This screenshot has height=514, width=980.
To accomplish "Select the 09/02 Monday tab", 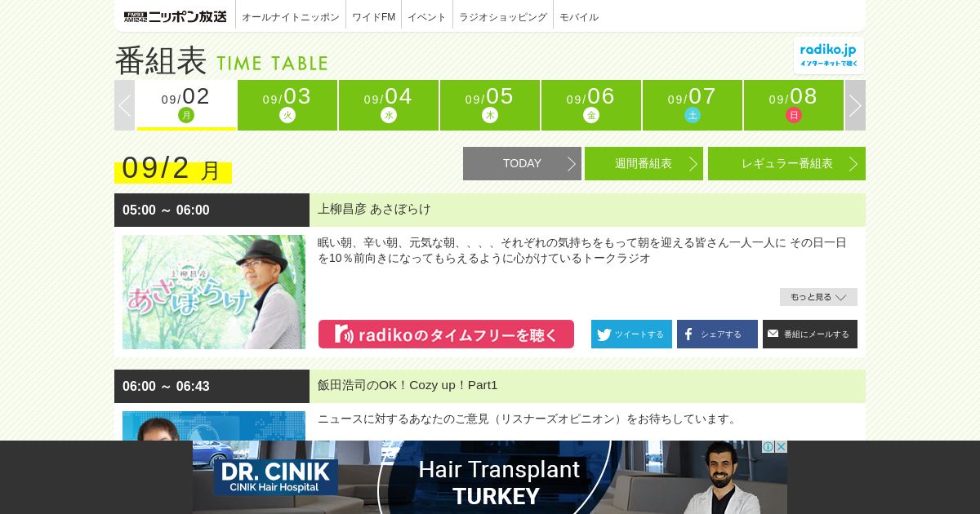I will click(x=186, y=105).
